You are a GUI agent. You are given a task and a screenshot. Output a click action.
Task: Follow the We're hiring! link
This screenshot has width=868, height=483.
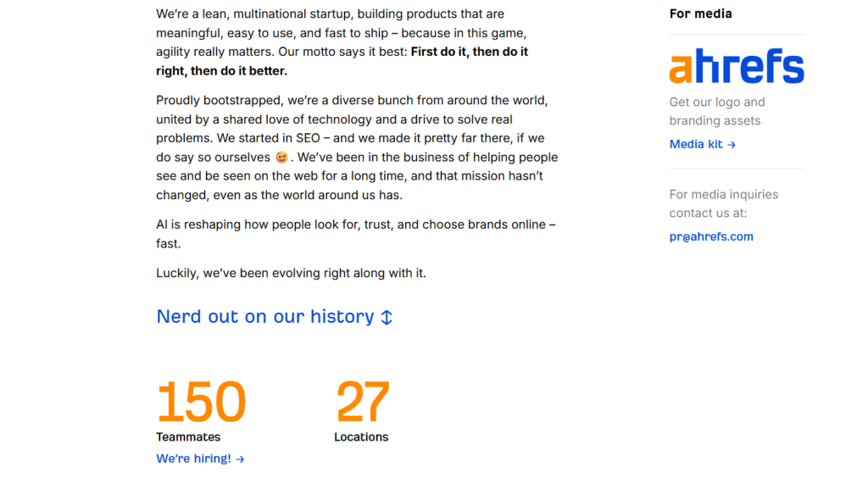click(200, 458)
